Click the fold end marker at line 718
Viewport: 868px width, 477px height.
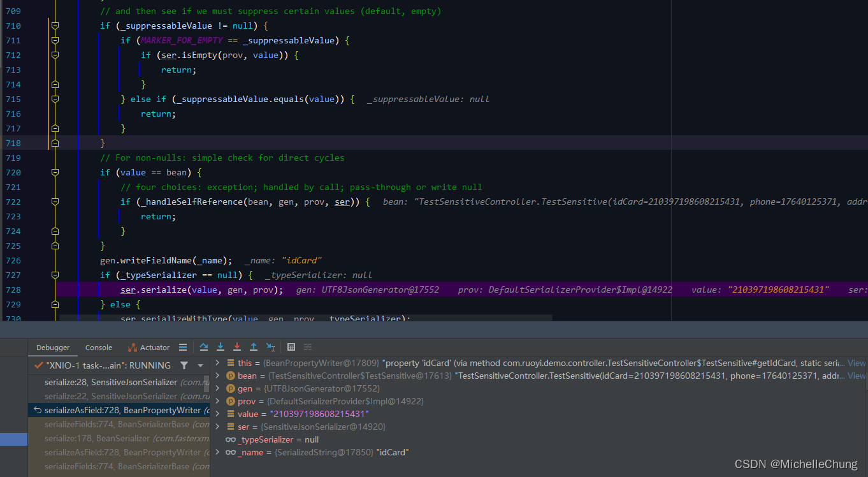point(55,143)
